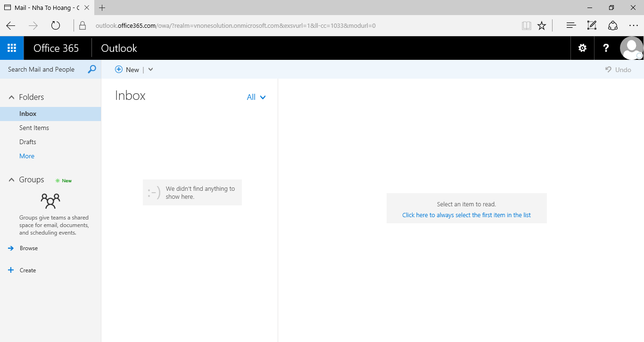The width and height of the screenshot is (644, 342).
Task: Click the More folders link
Action: click(x=27, y=156)
